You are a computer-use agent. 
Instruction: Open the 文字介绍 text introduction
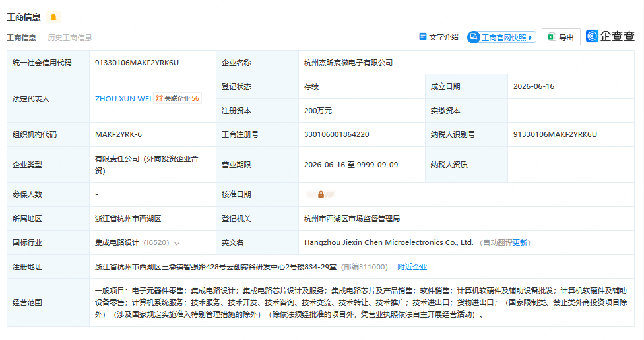(439, 37)
